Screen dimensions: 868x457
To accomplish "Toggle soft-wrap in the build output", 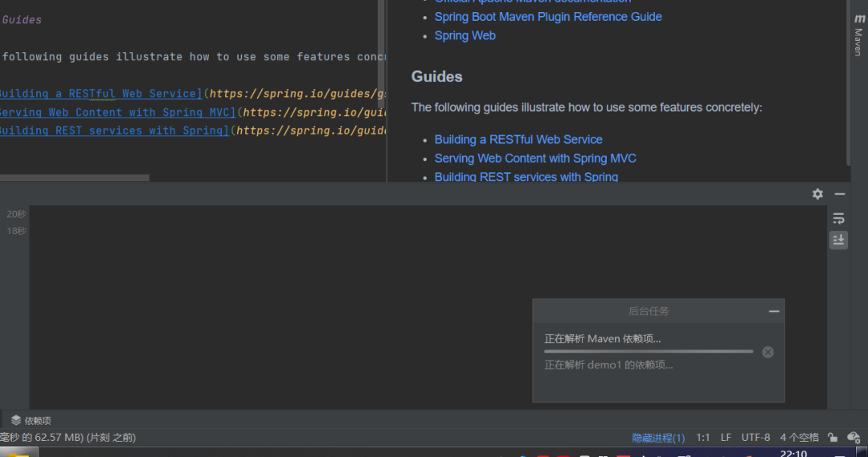I will click(838, 218).
